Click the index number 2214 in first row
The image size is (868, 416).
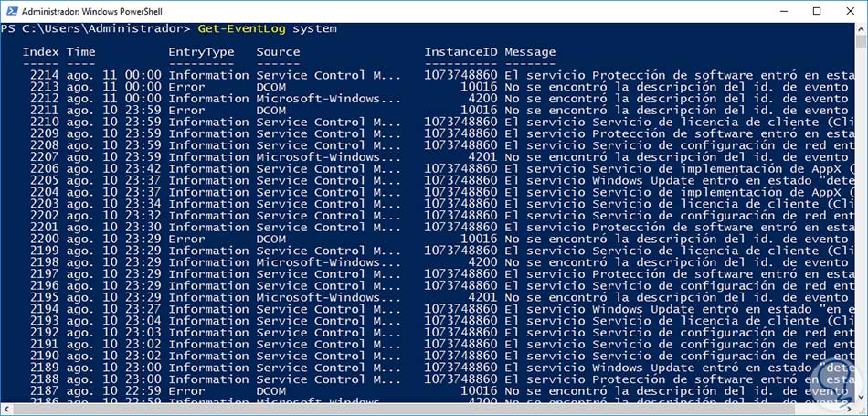pos(44,75)
